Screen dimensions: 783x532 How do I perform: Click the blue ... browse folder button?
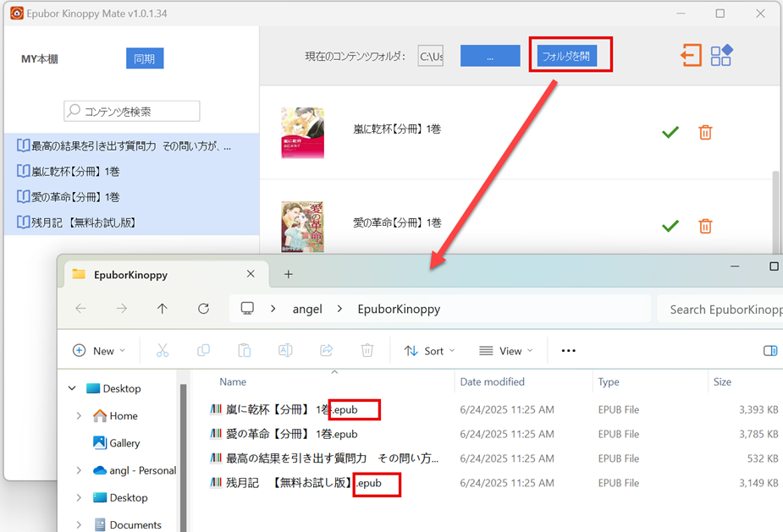click(x=490, y=56)
